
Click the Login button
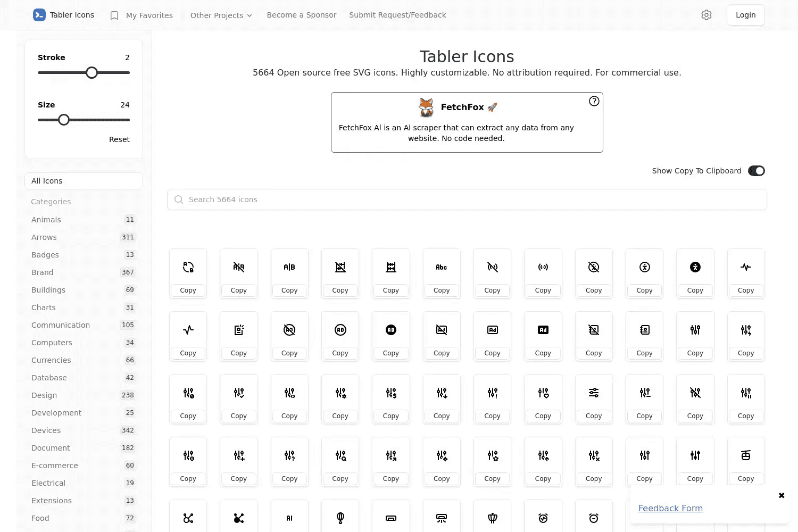(x=746, y=15)
